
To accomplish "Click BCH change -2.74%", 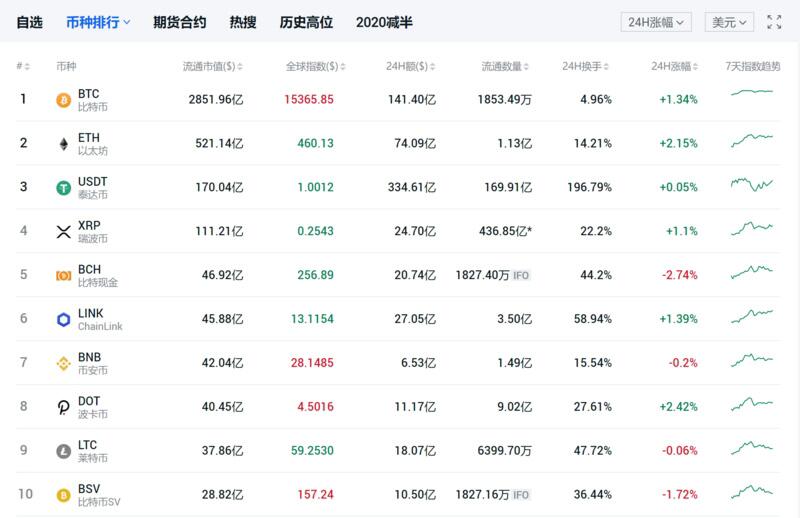I will [x=680, y=275].
